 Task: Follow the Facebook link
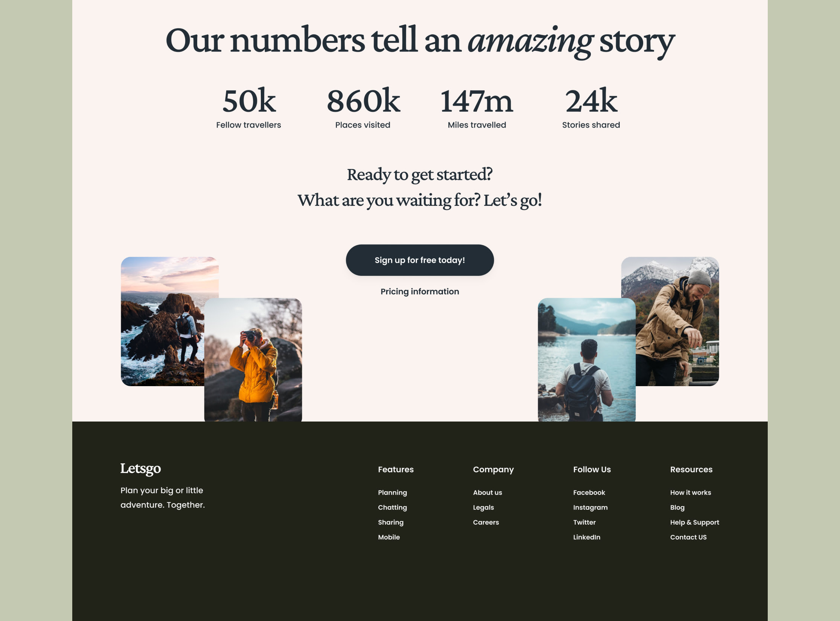pos(589,493)
